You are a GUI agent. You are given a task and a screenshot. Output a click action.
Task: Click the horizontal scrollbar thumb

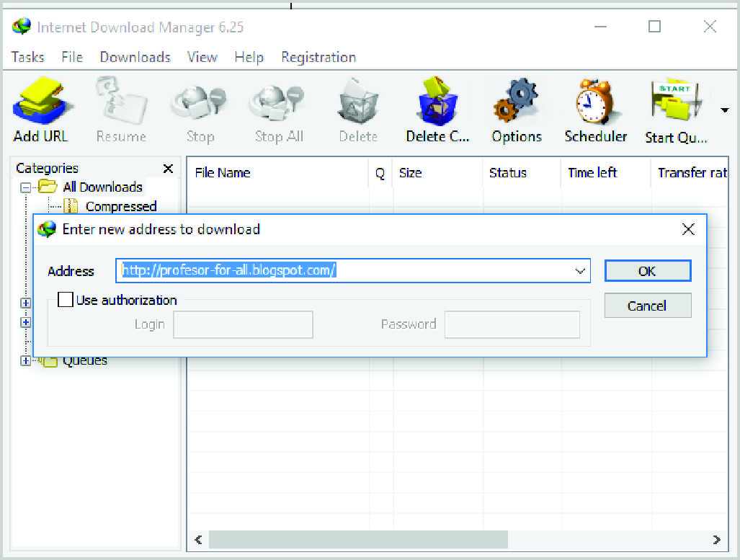358,539
